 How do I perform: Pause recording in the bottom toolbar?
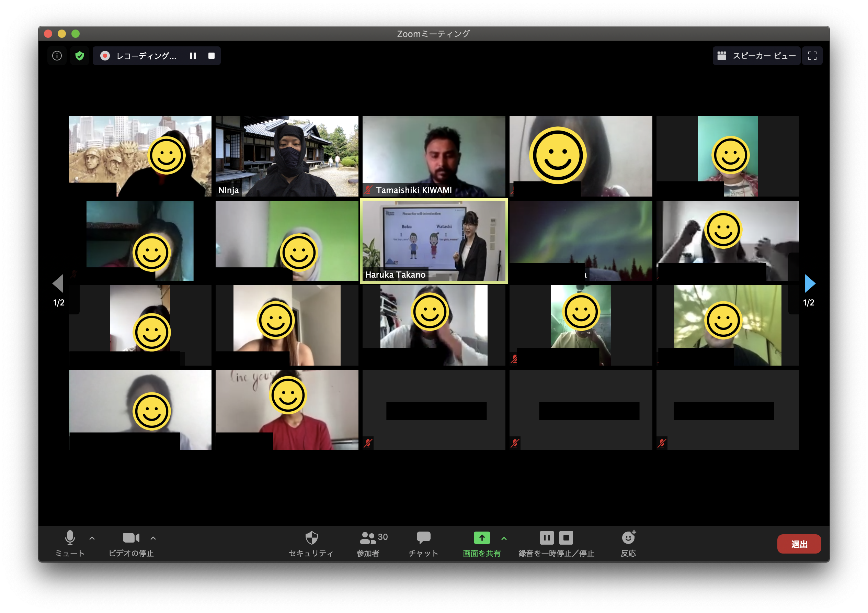click(x=547, y=537)
